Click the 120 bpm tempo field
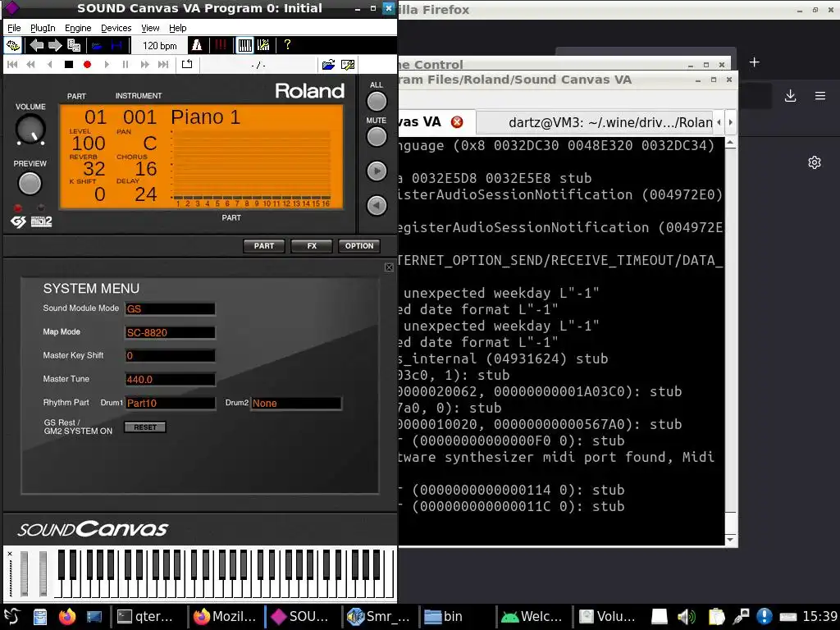The height and width of the screenshot is (630, 840). 160,46
